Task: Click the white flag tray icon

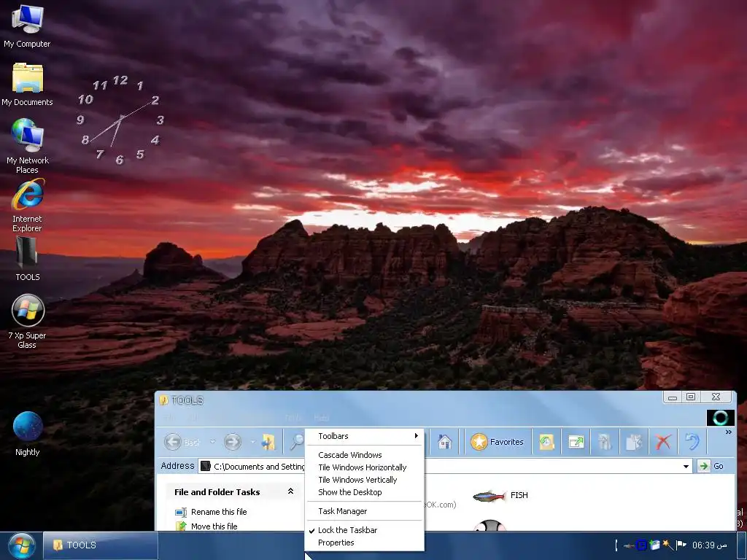Action: point(681,545)
